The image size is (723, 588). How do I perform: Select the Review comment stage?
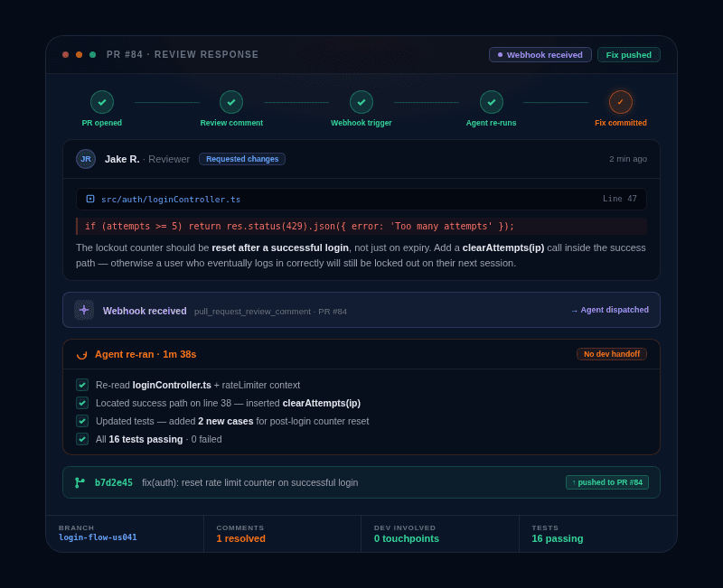(x=231, y=102)
